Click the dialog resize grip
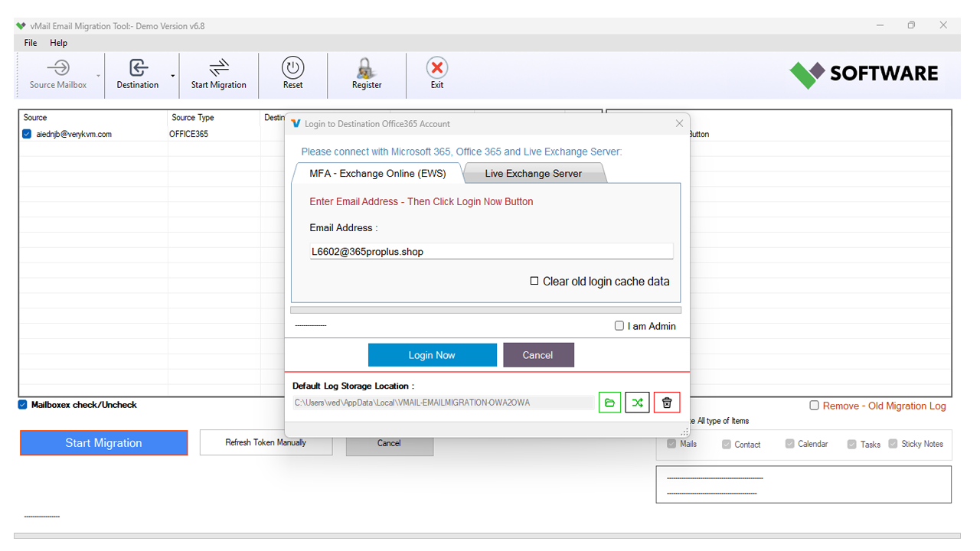 pyautogui.click(x=684, y=433)
